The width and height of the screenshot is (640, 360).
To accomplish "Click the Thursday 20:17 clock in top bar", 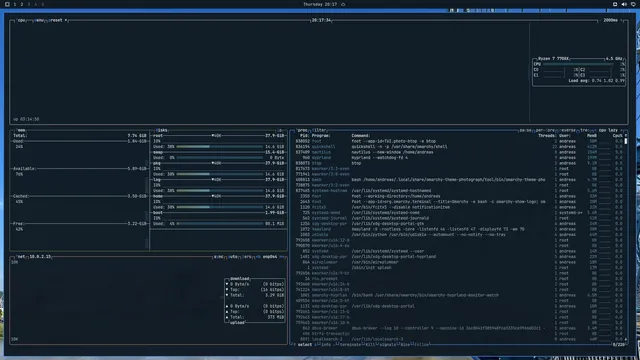I will [320, 4].
